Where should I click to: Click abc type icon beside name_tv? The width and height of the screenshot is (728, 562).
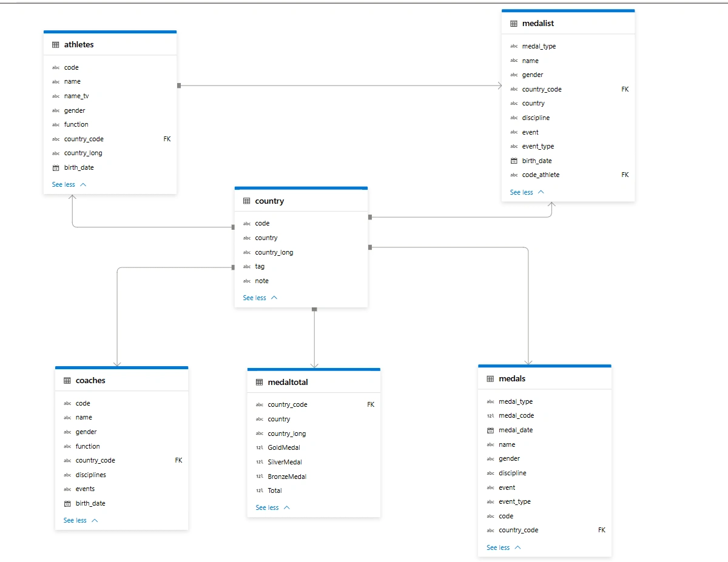coord(56,96)
